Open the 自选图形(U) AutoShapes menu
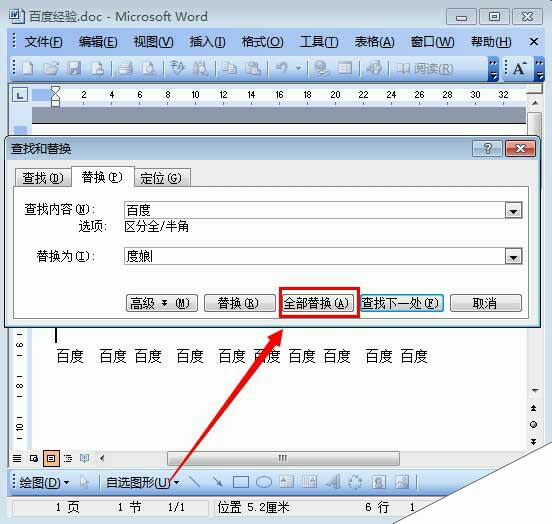The width and height of the screenshot is (552, 524). 142,483
